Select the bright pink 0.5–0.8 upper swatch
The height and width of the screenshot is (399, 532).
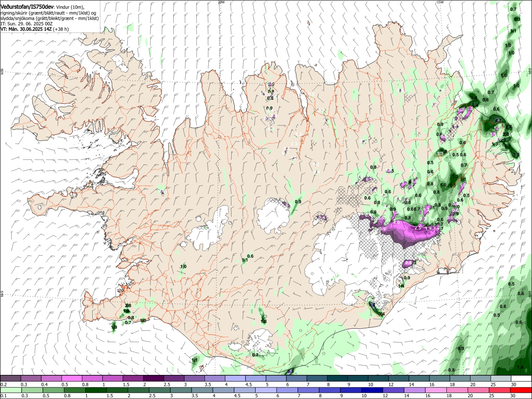tap(71, 379)
